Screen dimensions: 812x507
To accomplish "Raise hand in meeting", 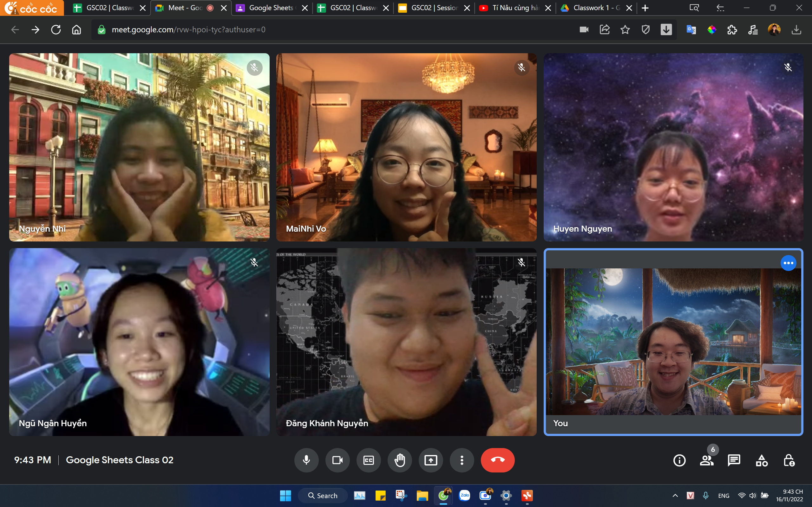I will 399,460.
